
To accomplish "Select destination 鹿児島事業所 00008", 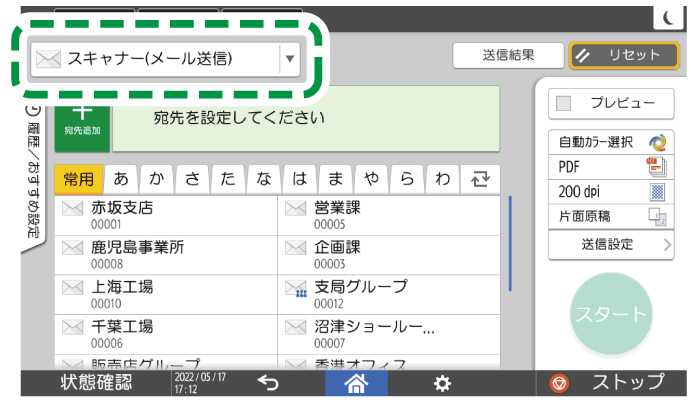I will (x=166, y=255).
